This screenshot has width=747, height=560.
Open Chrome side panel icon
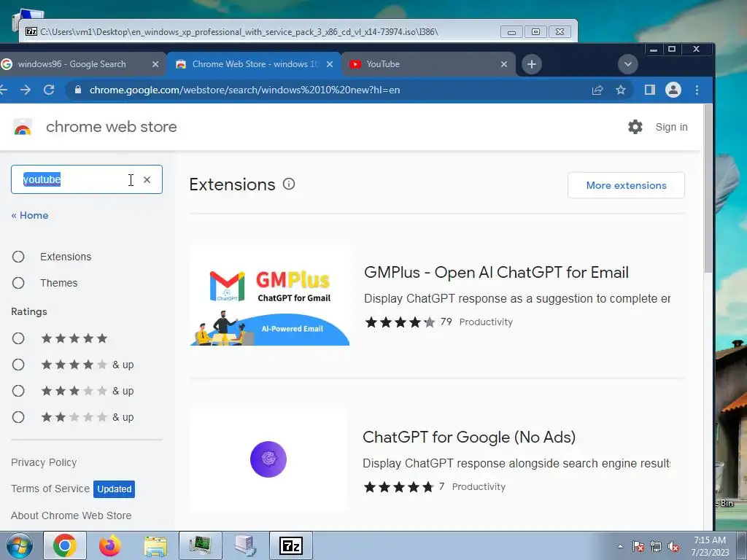[650, 90]
